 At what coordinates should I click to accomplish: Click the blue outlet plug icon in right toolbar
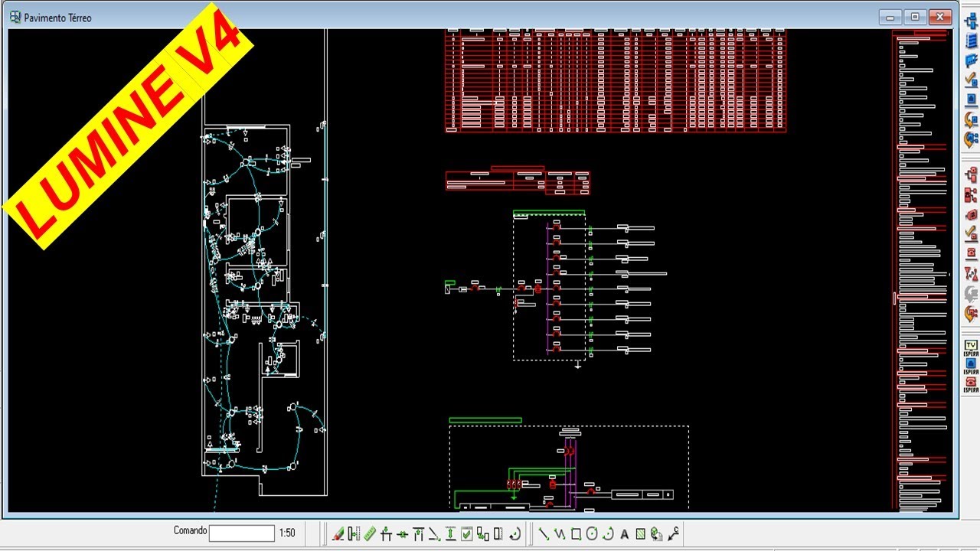[x=971, y=60]
